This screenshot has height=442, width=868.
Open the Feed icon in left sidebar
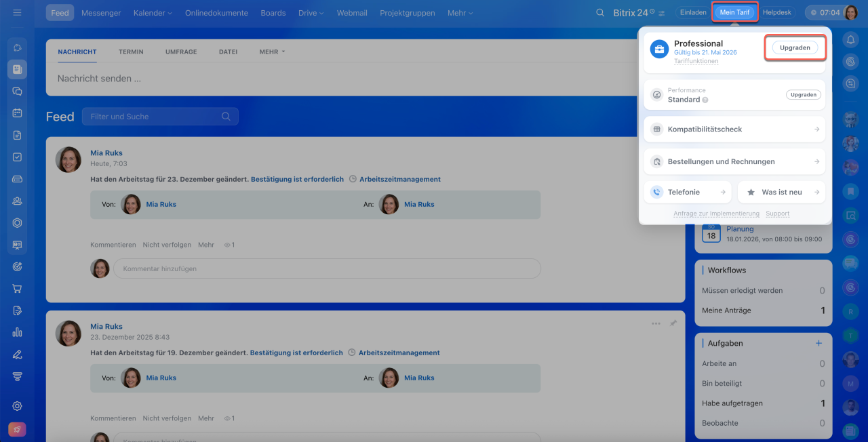18,69
